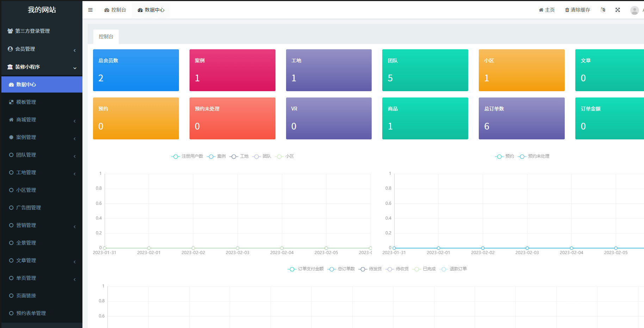Click the fullscreen expand icon
The height and width of the screenshot is (328, 644).
tap(618, 10)
